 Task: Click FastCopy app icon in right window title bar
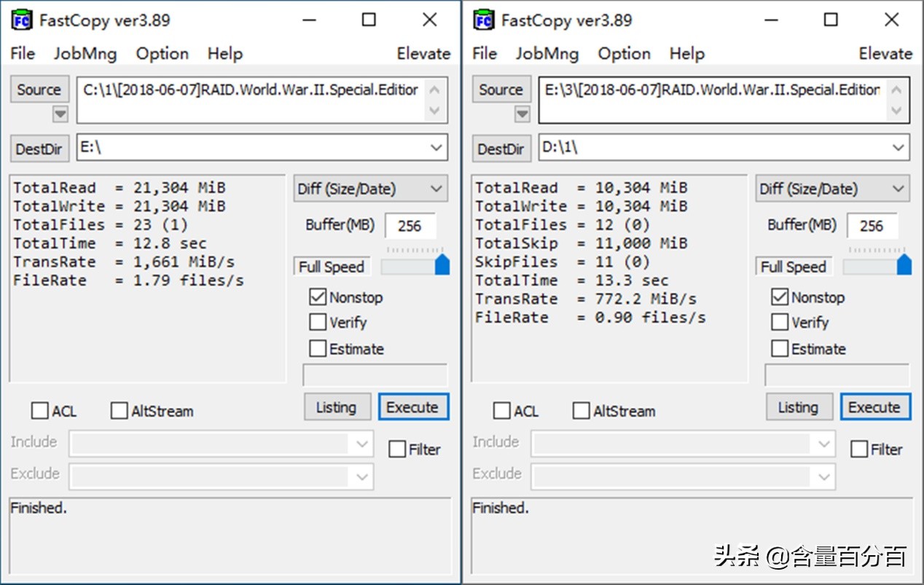484,20
